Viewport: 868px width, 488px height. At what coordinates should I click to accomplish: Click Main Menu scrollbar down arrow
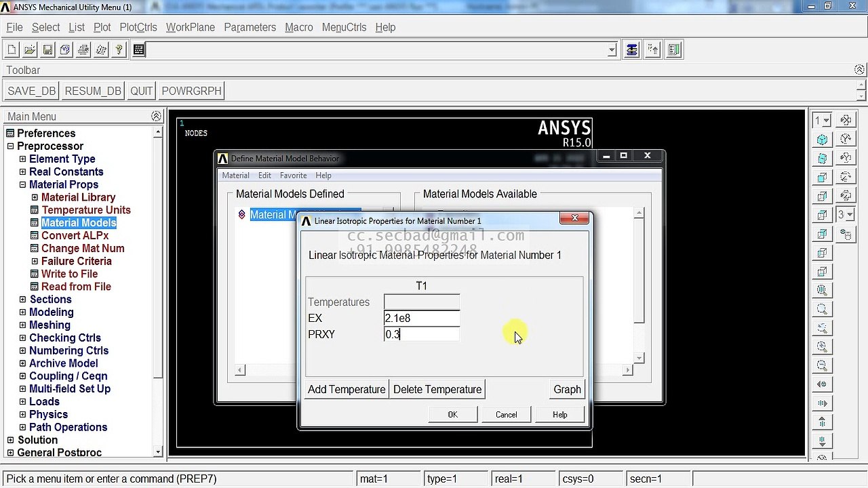tap(158, 451)
